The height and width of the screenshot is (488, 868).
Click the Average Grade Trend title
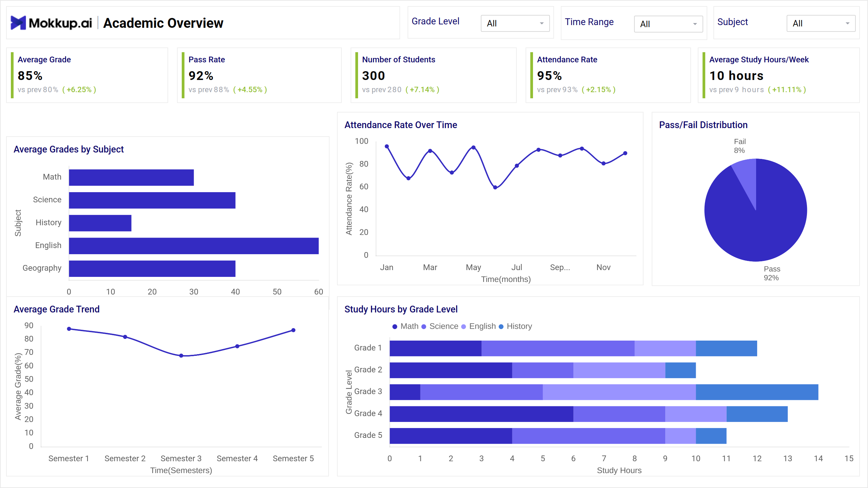pyautogui.click(x=57, y=309)
